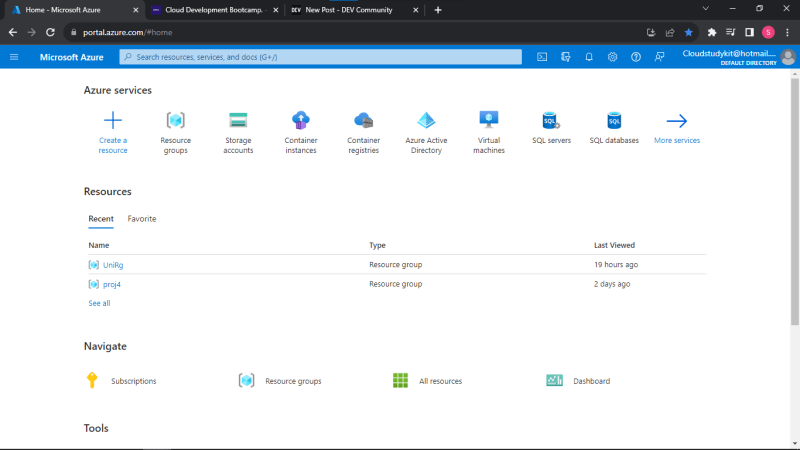Viewport: 800px width, 450px height.
Task: Open SQL servers service
Action: coord(552,128)
